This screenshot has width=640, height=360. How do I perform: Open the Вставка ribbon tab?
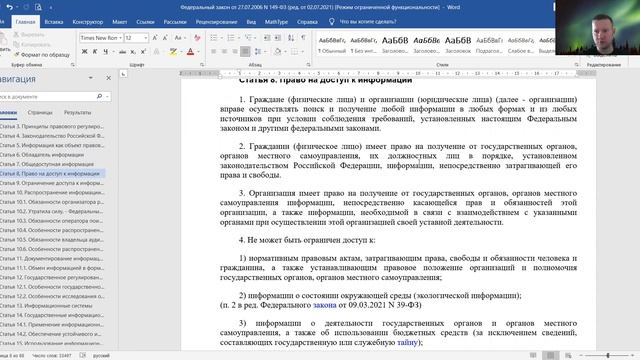click(x=53, y=22)
